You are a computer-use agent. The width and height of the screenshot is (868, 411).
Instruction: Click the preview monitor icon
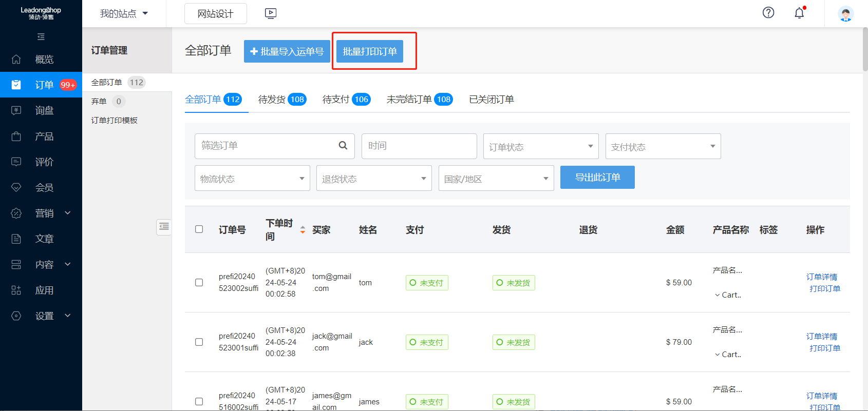click(x=271, y=14)
